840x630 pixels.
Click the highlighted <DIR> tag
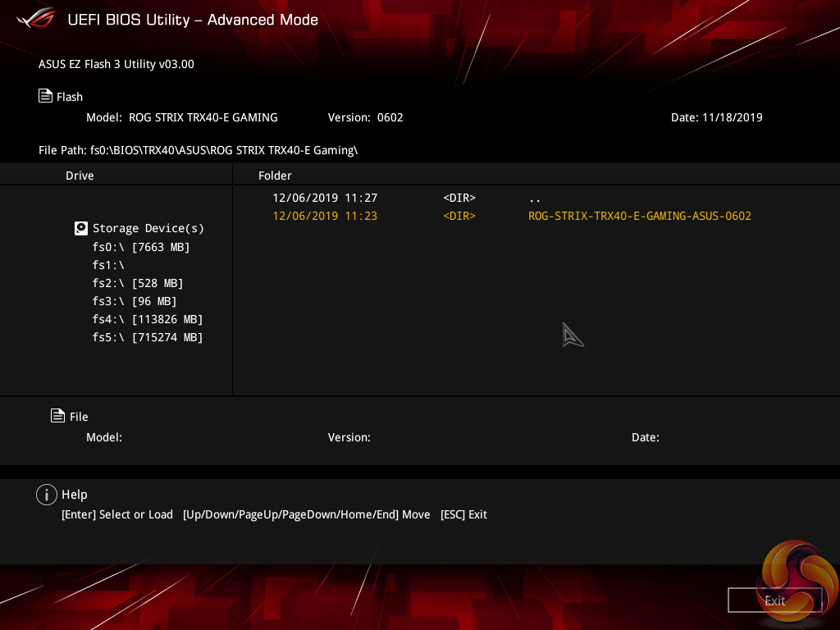(x=459, y=216)
